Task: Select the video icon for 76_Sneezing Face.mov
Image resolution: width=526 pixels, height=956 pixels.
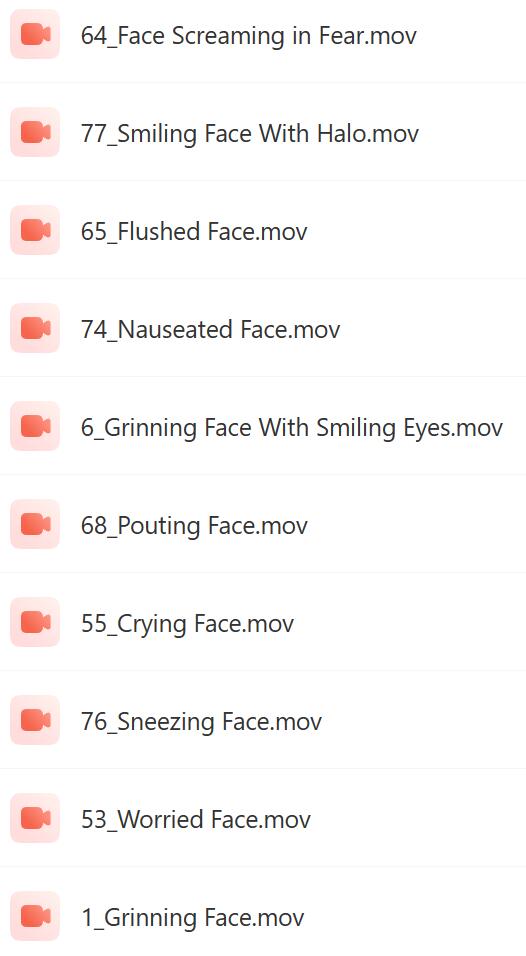Action: (35, 720)
